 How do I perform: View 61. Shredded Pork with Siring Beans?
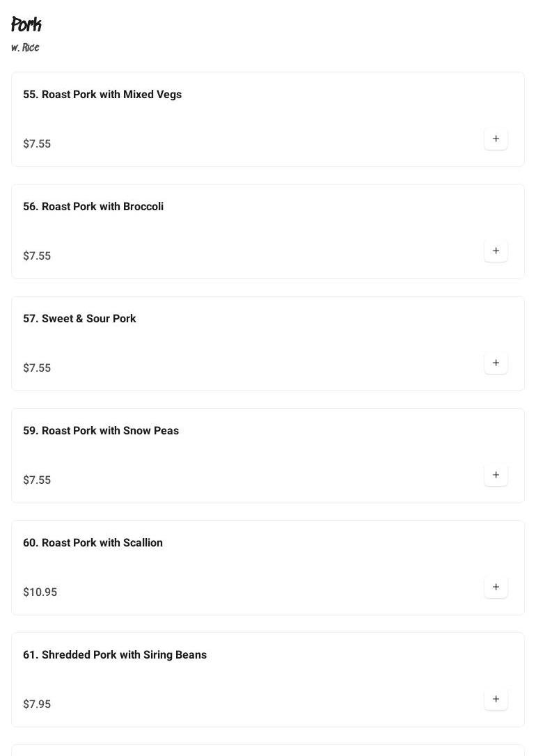(x=115, y=655)
